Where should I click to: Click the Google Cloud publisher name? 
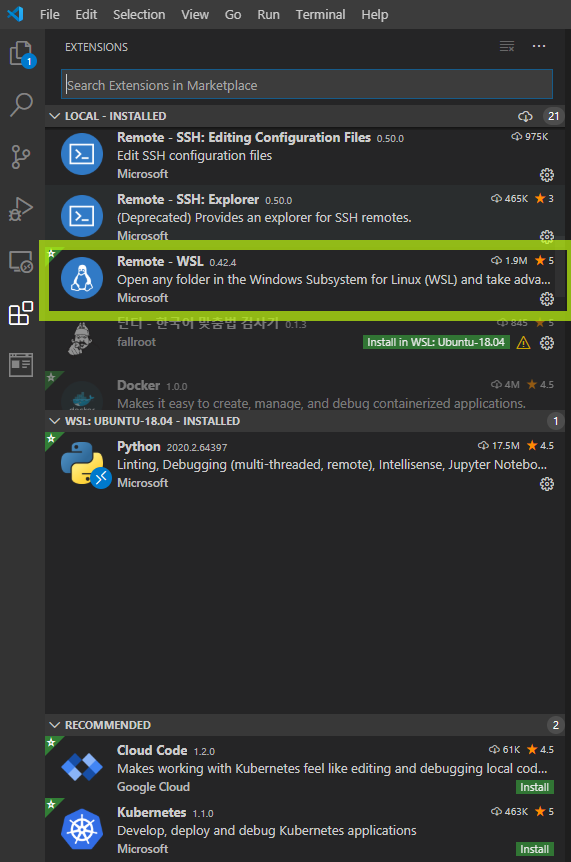pos(153,787)
